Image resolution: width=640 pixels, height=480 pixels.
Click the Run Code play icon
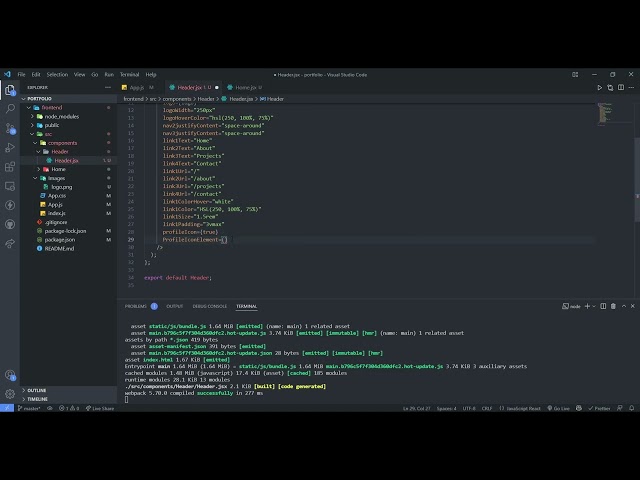point(599,87)
